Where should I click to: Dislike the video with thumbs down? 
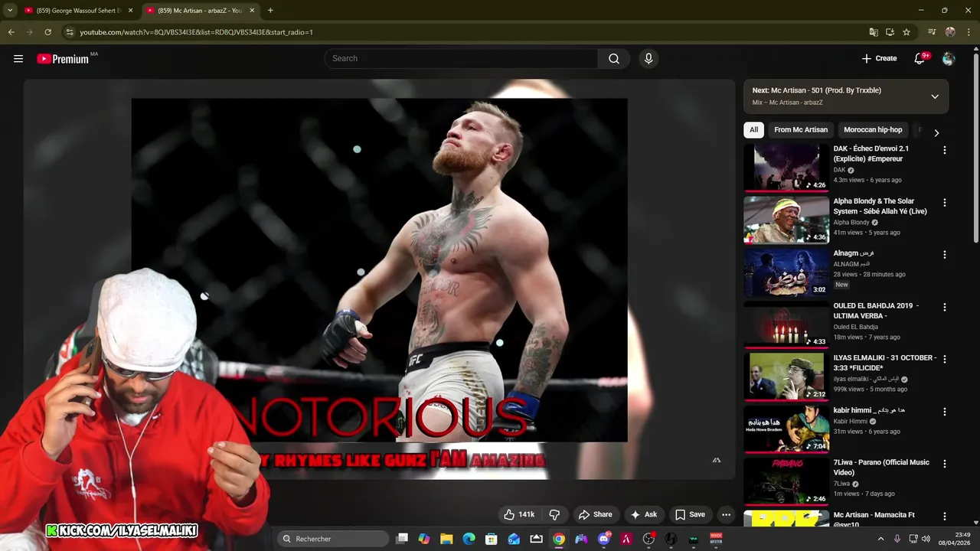point(555,514)
